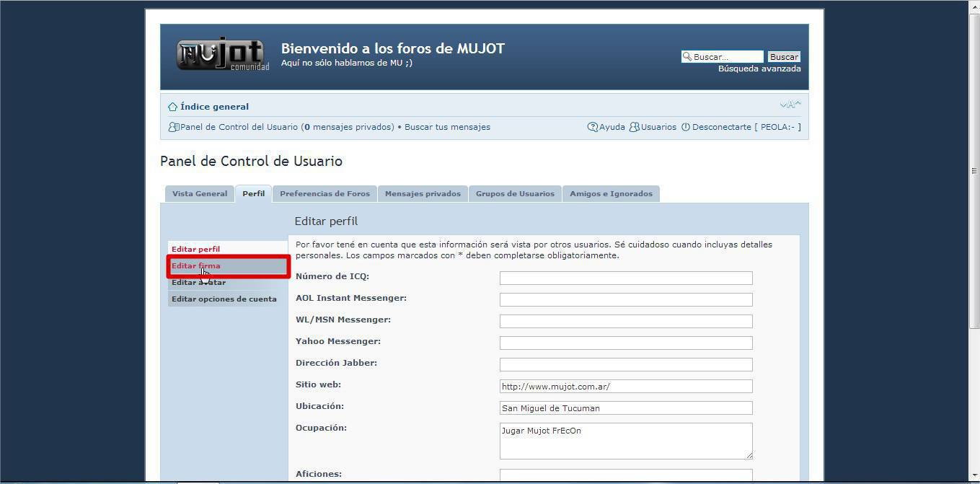Screen dimensions: 980x484
Task: Click the home icon beside Índice general
Action: 172,107
